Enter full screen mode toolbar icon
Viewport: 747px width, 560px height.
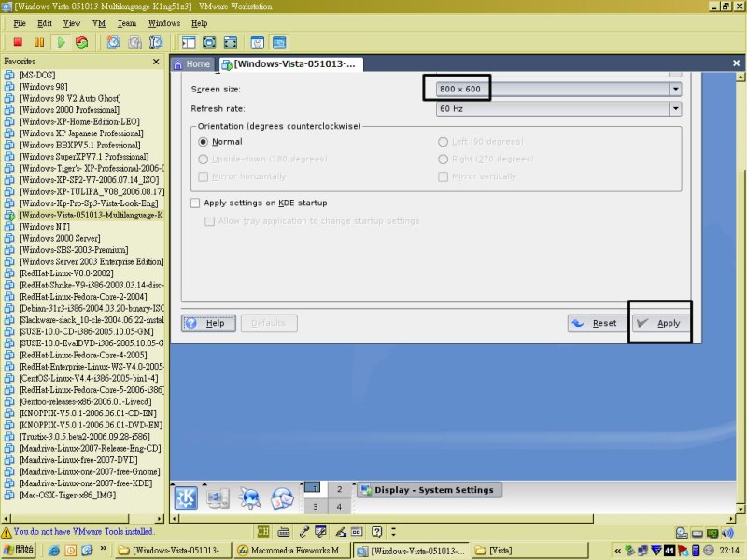click(231, 42)
